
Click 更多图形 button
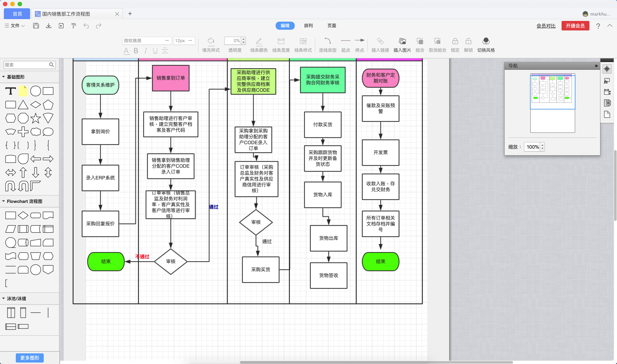tap(30, 358)
